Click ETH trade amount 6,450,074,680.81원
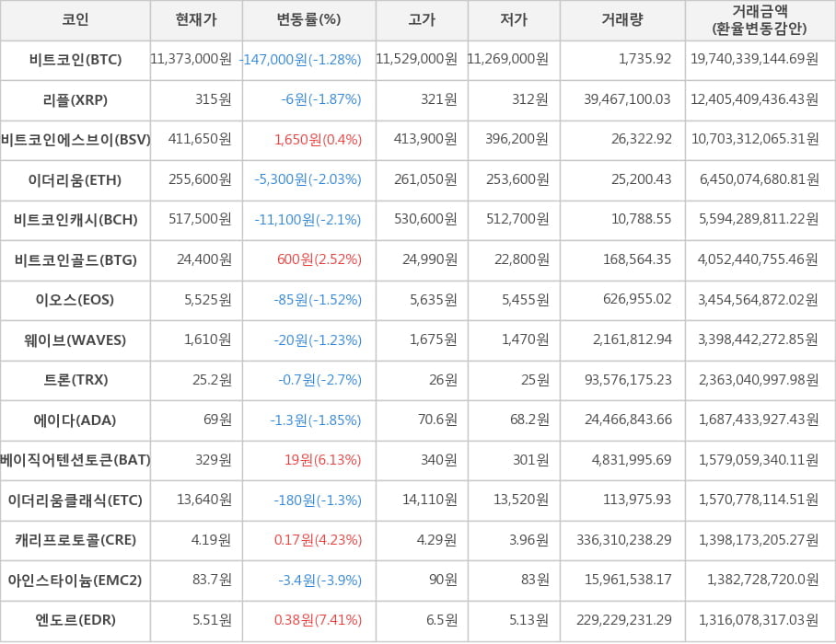Viewport: 836px width, 644px height. pyautogui.click(x=760, y=179)
